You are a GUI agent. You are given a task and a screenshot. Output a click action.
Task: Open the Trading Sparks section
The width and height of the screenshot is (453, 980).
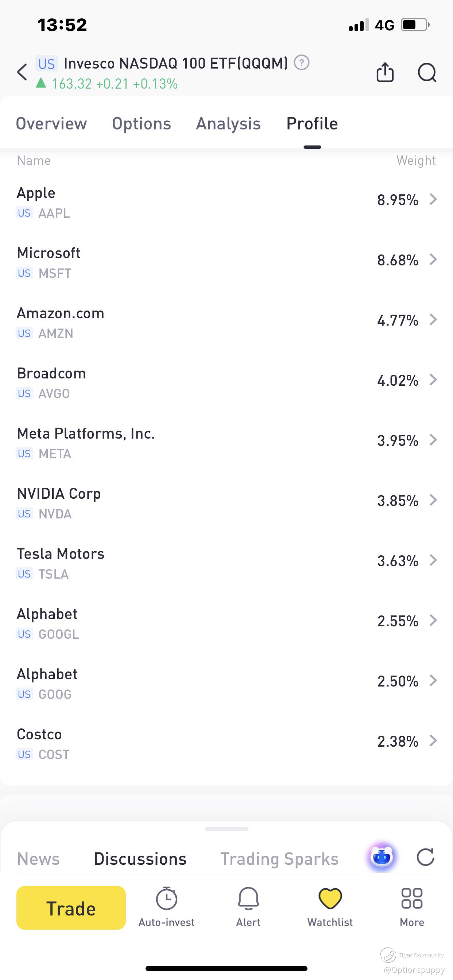[279, 859]
